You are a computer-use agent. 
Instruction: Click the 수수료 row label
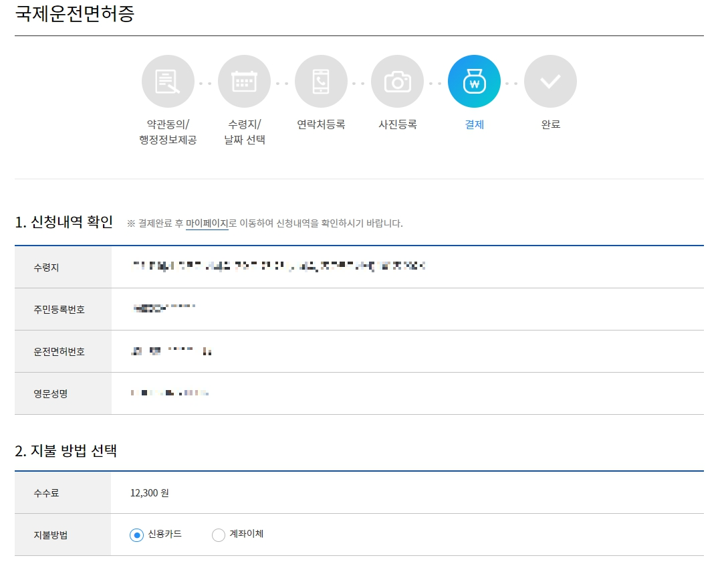(46, 493)
